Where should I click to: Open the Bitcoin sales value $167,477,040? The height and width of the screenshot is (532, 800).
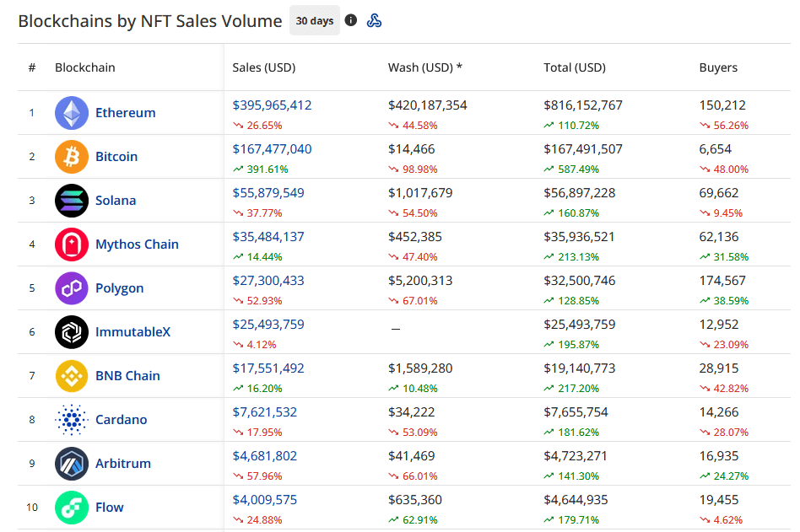[x=272, y=148]
